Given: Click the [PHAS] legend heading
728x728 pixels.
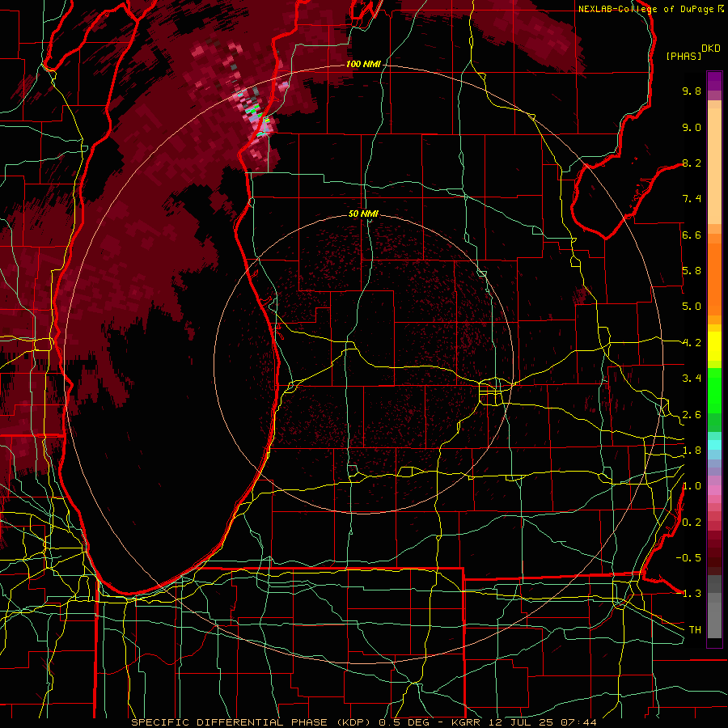Looking at the screenshot, I should (684, 56).
